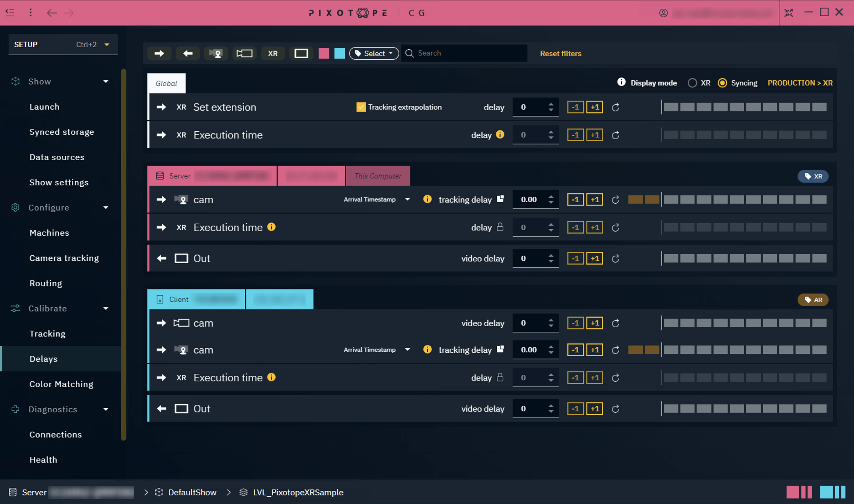Image resolution: width=854 pixels, height=504 pixels.
Task: Toggle the XR filter icon in toolbar
Action: pyautogui.click(x=273, y=53)
